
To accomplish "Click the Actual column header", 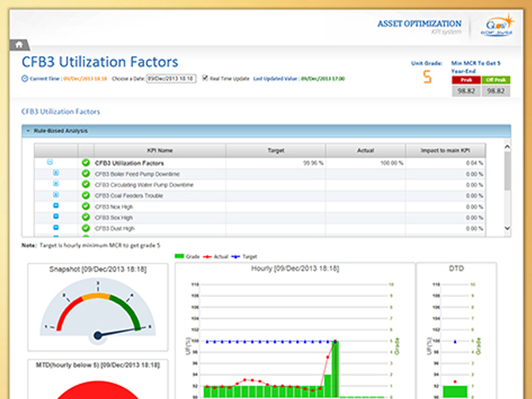I will point(366,150).
